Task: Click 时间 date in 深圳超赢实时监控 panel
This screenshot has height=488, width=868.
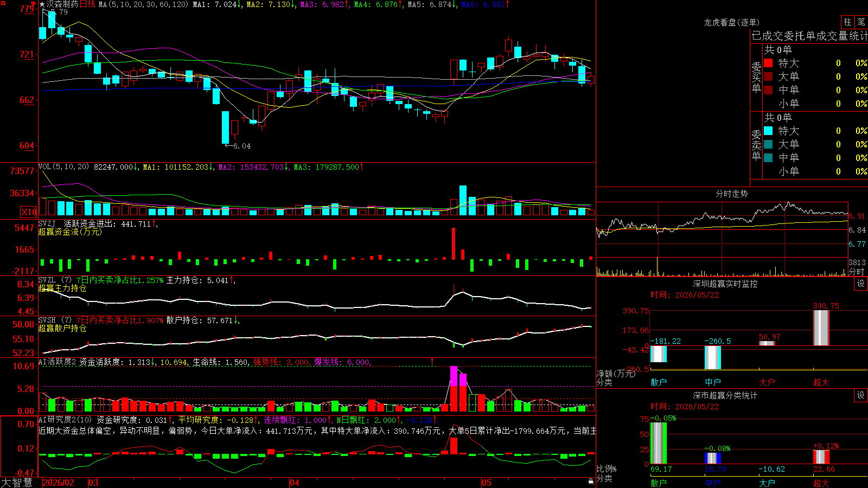Action: point(685,295)
